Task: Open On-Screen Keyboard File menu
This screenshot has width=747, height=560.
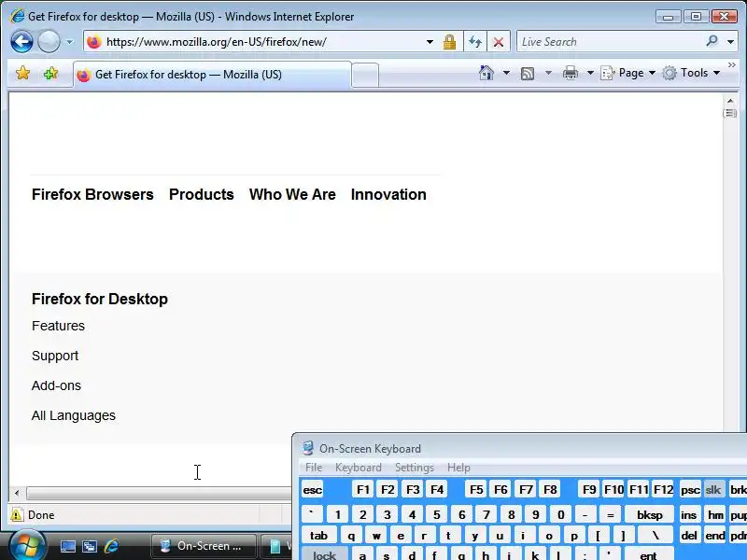Action: [x=314, y=468]
